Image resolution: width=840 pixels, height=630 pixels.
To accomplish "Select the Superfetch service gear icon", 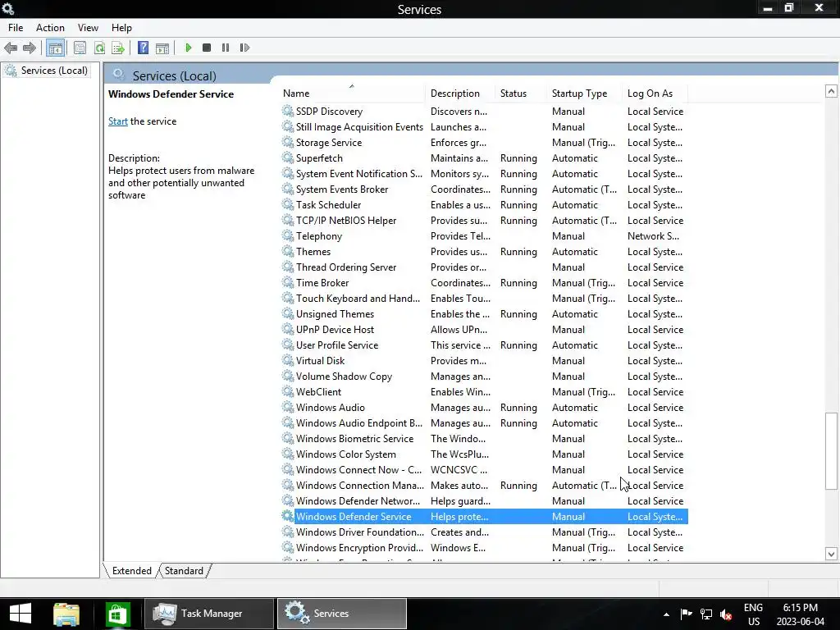I will [288, 158].
